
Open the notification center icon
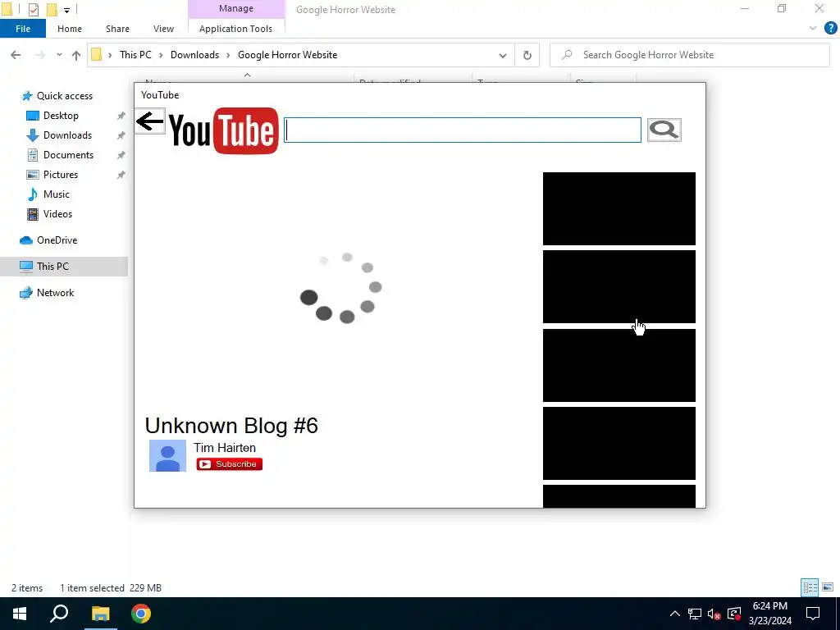coord(813,614)
